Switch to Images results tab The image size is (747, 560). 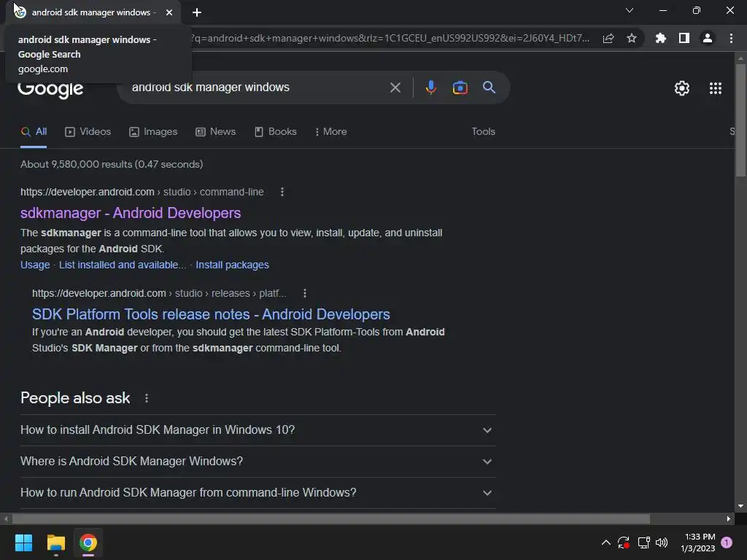point(153,132)
